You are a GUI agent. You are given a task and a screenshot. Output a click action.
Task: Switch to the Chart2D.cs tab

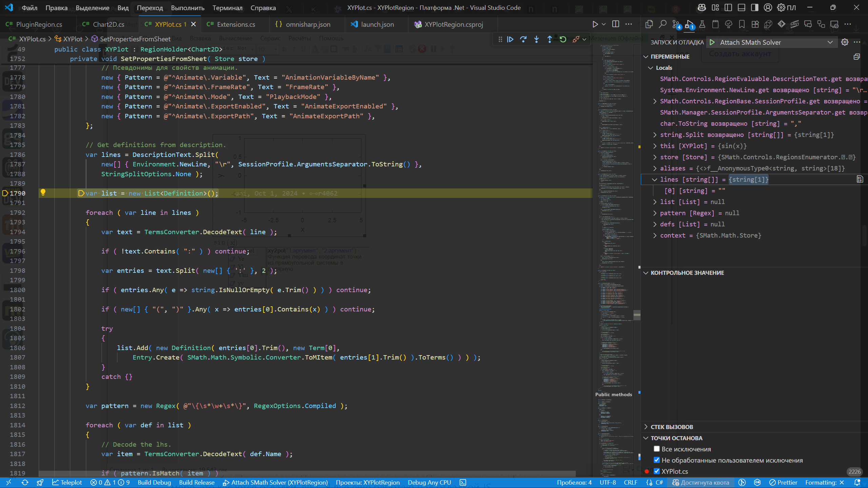(108, 24)
